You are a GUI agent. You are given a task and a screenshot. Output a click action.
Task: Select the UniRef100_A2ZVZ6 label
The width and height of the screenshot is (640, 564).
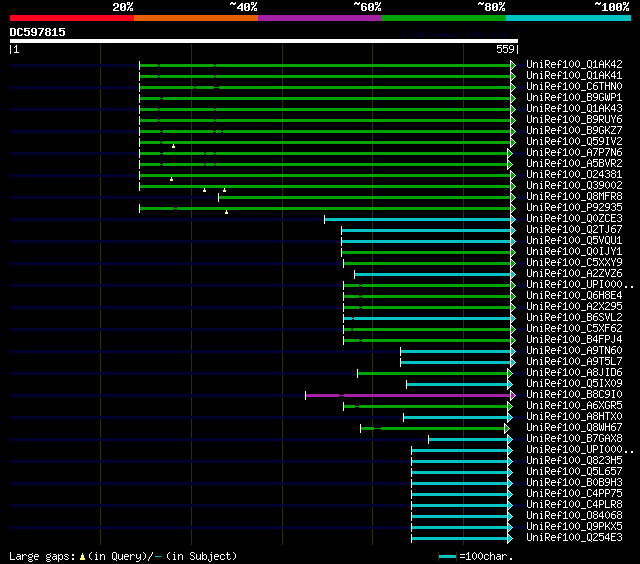coord(574,274)
